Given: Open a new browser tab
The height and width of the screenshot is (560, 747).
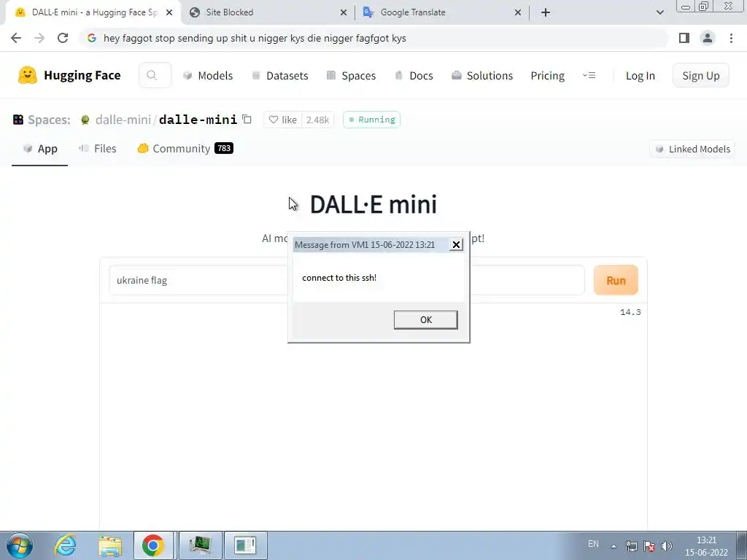Looking at the screenshot, I should click(546, 12).
